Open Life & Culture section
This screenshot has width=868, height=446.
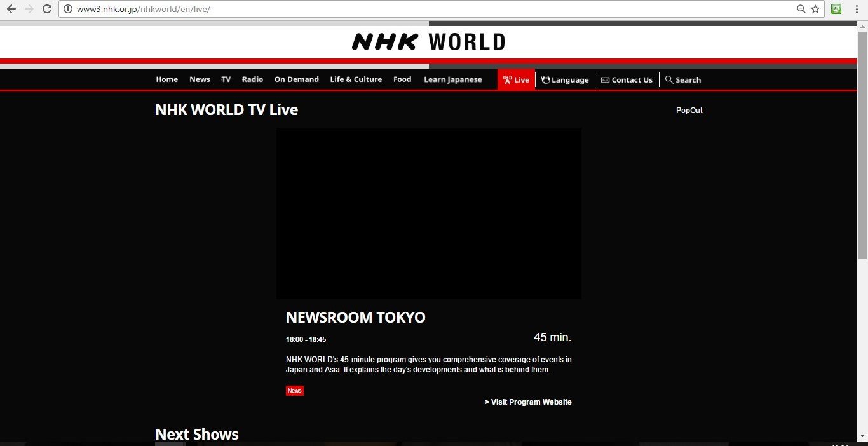(x=356, y=79)
